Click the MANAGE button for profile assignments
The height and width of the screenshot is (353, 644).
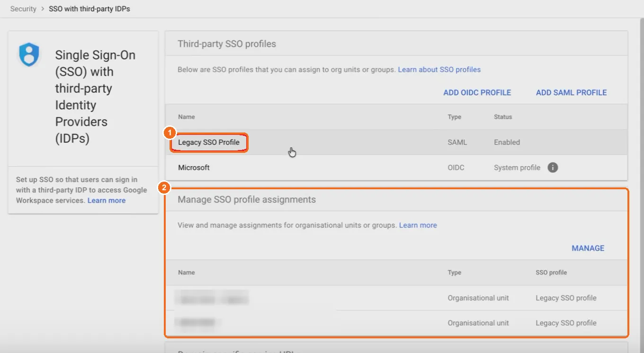pyautogui.click(x=588, y=248)
